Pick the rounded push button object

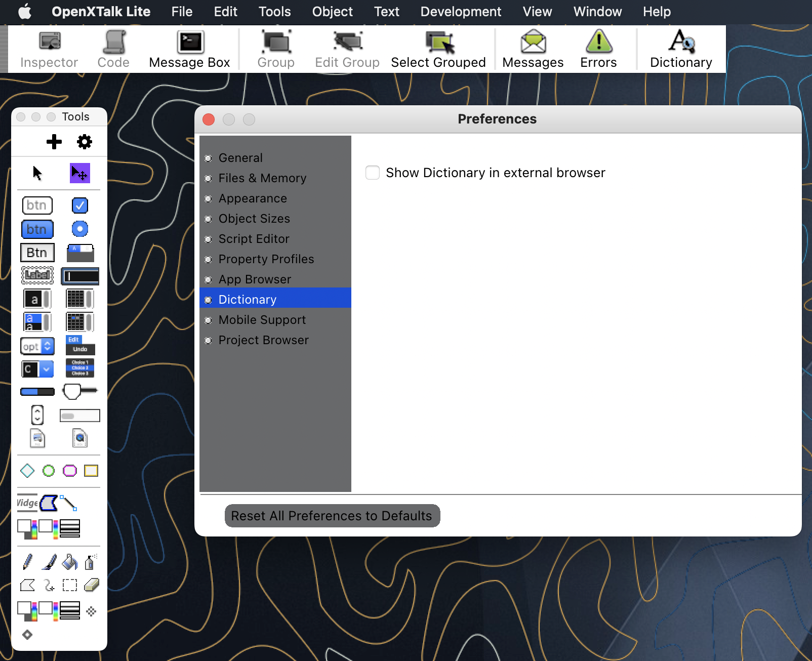click(37, 205)
